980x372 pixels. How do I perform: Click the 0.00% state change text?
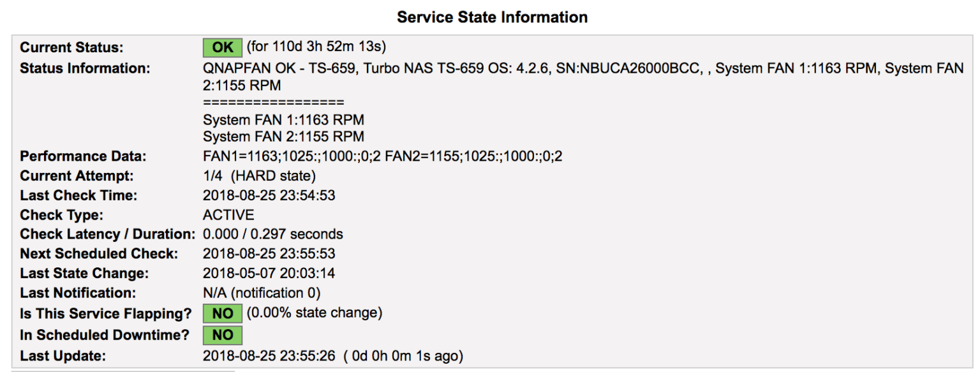tap(315, 313)
